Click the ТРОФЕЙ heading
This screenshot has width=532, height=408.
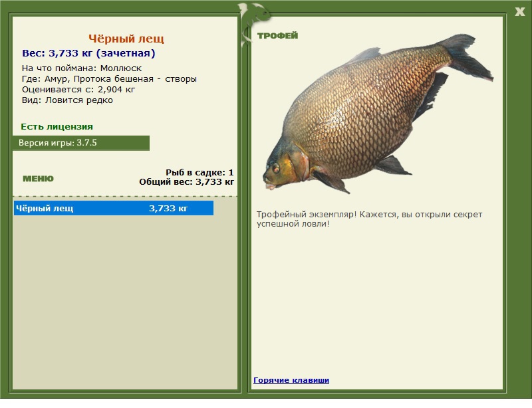click(277, 36)
